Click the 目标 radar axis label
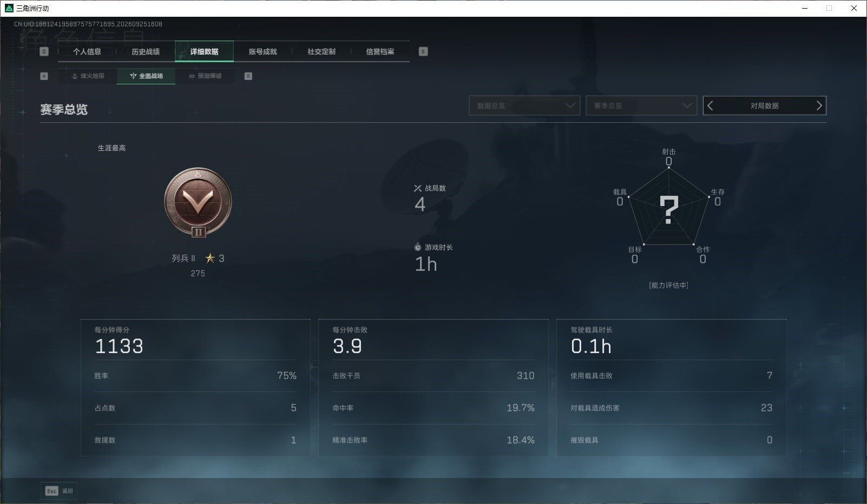Screen dimensions: 867x504 coord(635,249)
